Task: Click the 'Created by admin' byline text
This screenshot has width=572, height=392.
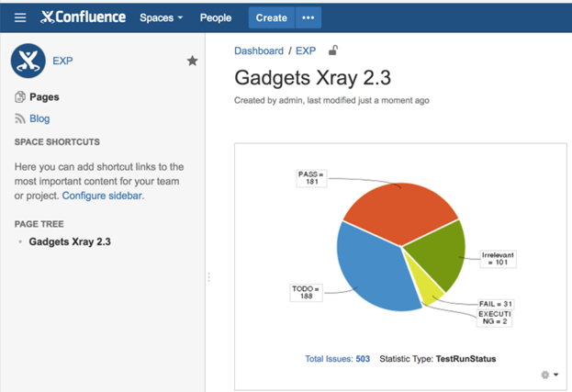Action: pos(268,100)
